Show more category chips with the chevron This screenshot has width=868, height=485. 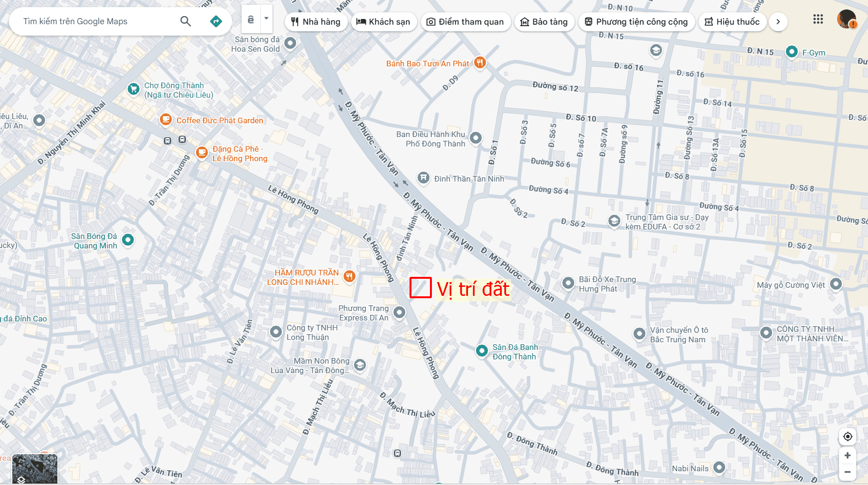click(x=778, y=22)
